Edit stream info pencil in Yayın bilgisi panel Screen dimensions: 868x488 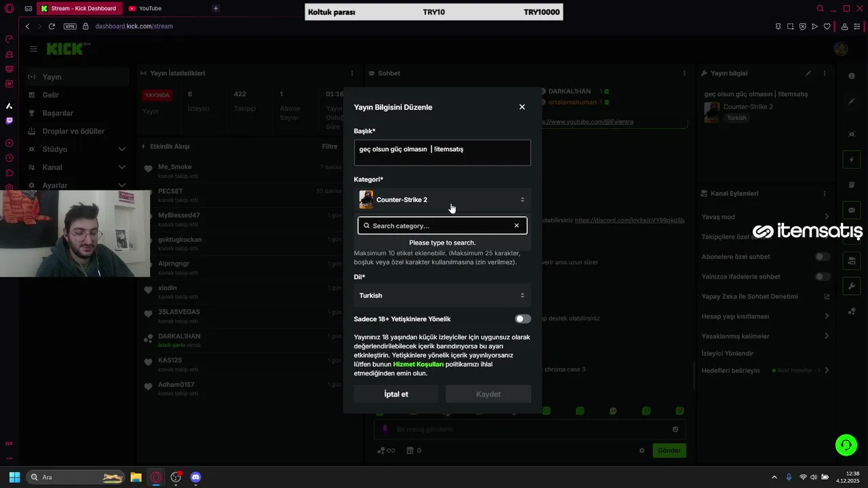(808, 73)
